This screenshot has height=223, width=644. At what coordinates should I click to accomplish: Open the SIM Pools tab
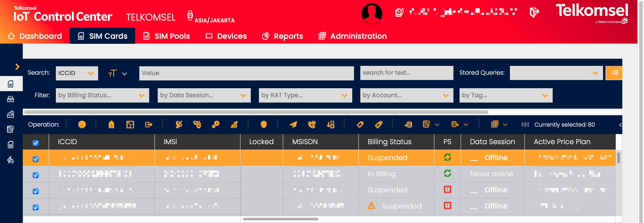coord(166,36)
